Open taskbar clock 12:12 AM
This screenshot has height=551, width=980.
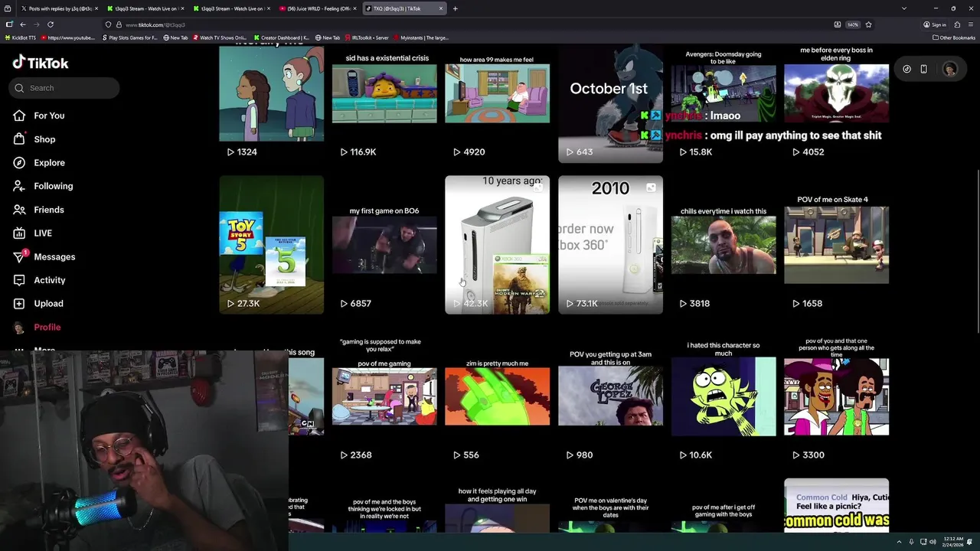pos(953,542)
